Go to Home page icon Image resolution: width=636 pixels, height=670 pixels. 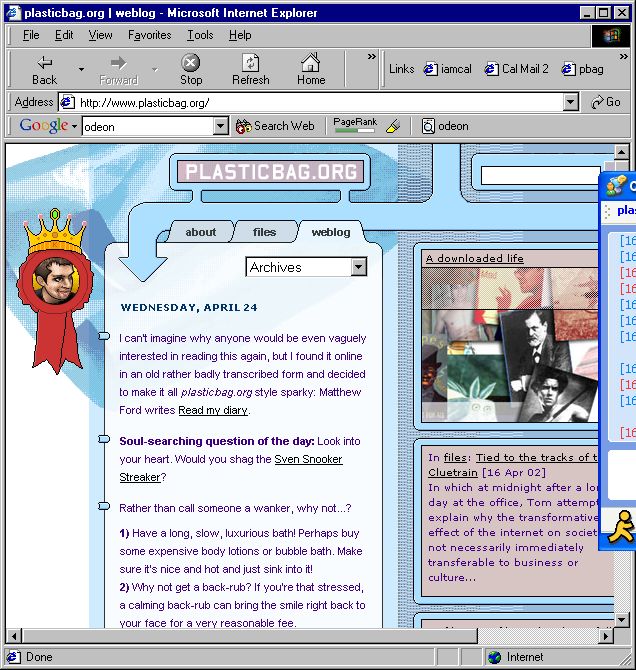click(310, 63)
